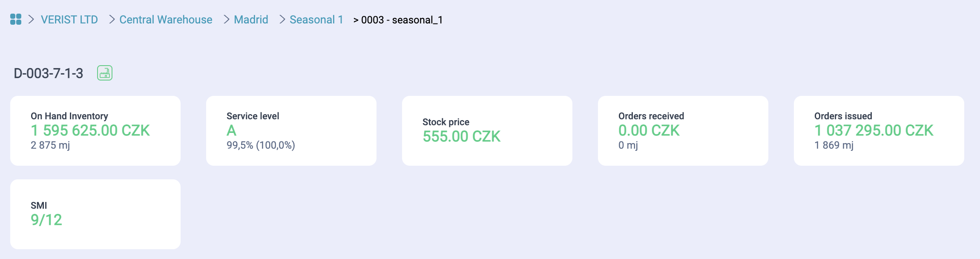Select the Service level A grade
Viewport: 980px width, 259px height.
coord(231,130)
